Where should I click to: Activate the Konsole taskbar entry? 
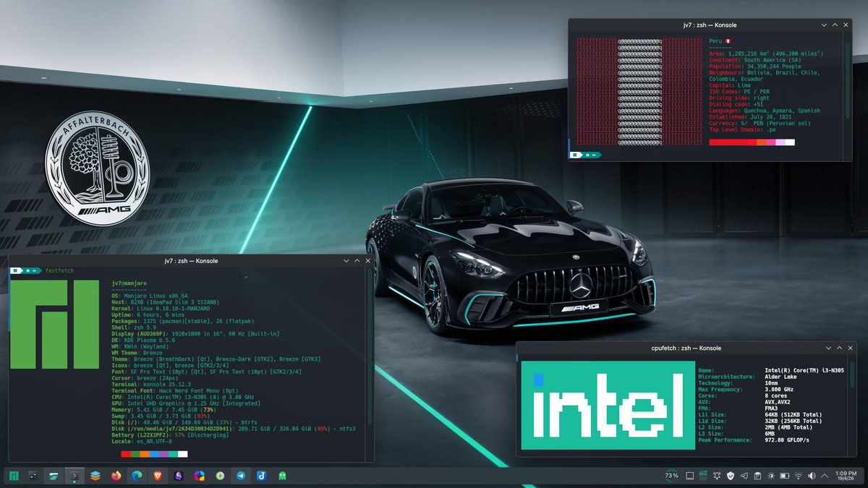coord(75,476)
